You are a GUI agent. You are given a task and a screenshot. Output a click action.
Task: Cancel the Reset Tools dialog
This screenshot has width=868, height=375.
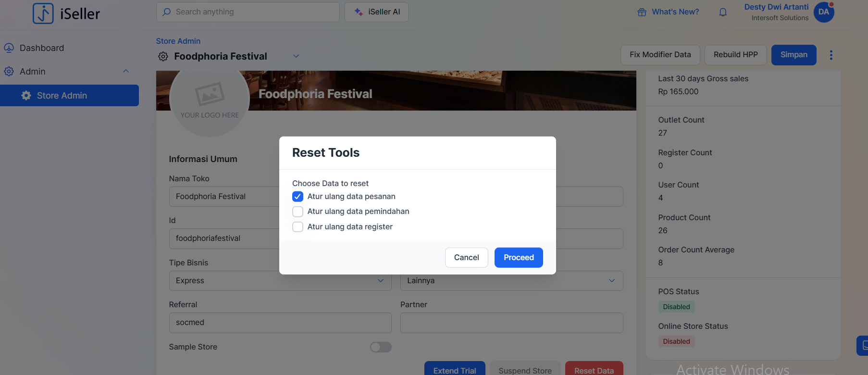tap(466, 258)
